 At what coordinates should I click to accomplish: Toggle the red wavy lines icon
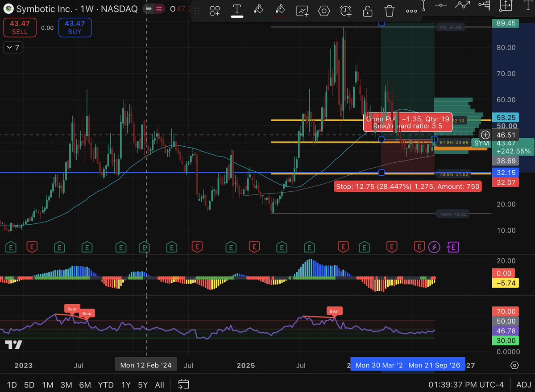click(159, 8)
